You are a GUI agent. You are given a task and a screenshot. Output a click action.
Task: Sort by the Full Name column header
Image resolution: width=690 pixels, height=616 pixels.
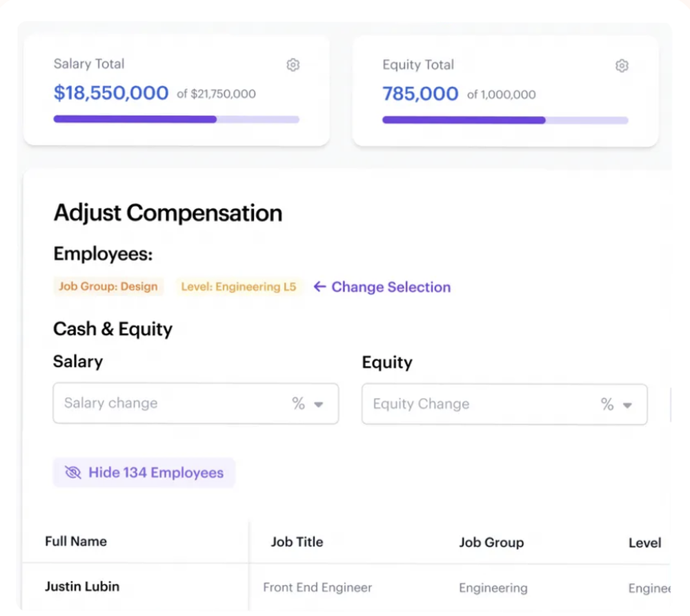(x=76, y=542)
